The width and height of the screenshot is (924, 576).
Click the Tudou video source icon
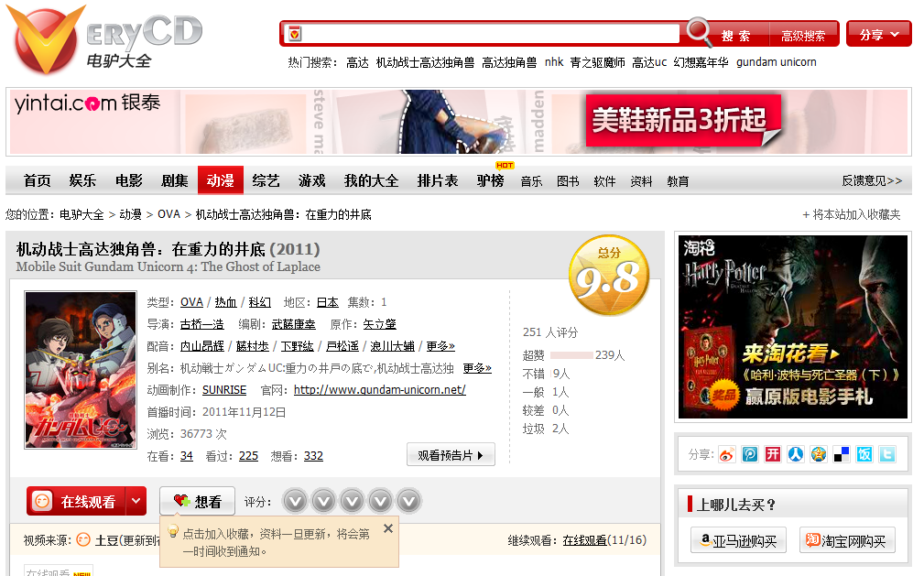[83, 539]
